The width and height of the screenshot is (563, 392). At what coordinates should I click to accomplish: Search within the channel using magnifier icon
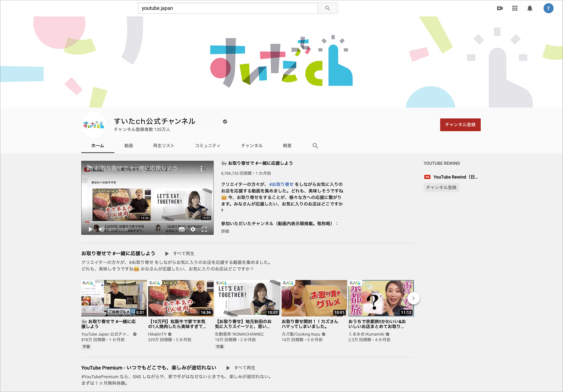(x=315, y=146)
